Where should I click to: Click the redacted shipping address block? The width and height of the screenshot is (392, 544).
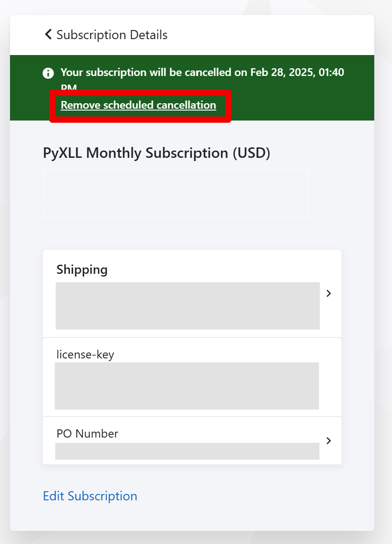188,306
